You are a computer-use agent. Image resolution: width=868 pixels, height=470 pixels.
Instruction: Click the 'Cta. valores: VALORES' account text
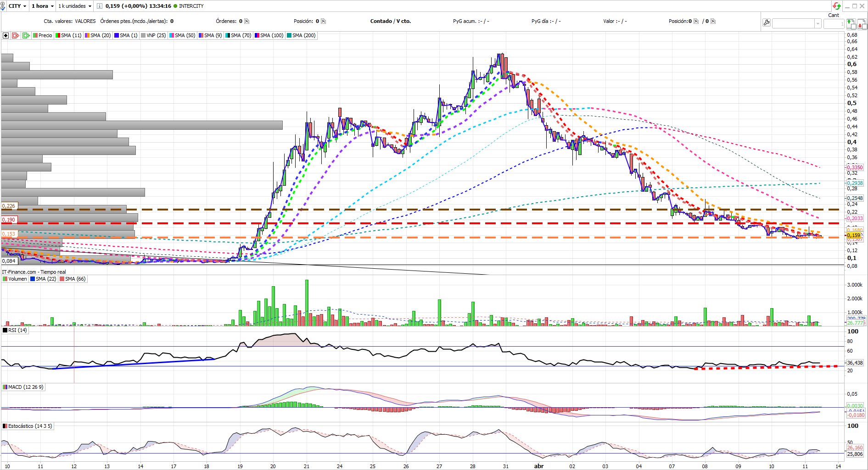click(70, 21)
